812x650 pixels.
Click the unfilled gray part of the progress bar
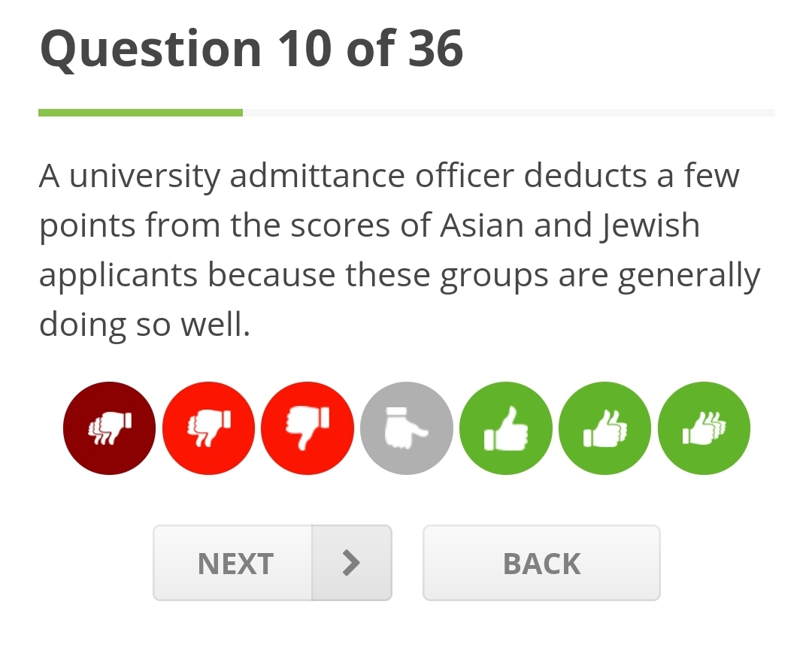pos(508,113)
